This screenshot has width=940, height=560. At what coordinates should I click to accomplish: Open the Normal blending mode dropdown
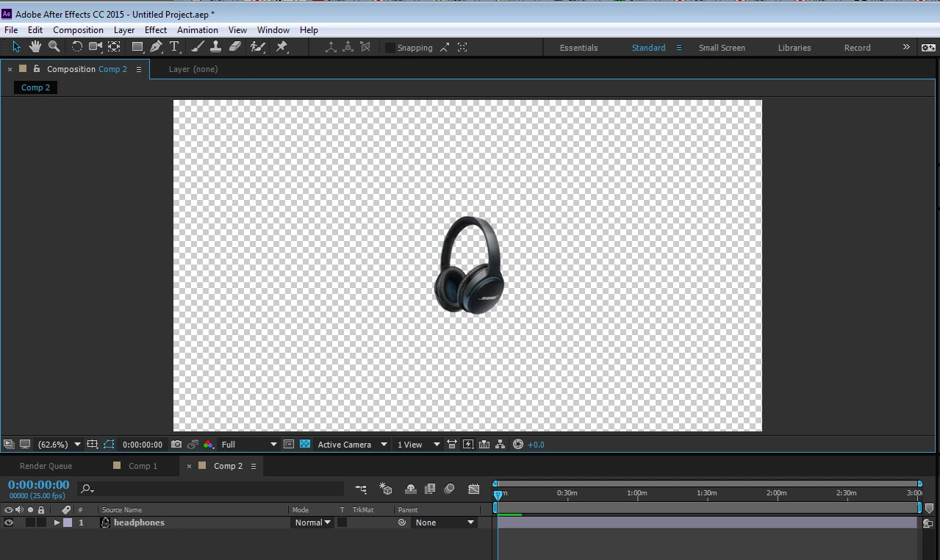click(x=312, y=523)
